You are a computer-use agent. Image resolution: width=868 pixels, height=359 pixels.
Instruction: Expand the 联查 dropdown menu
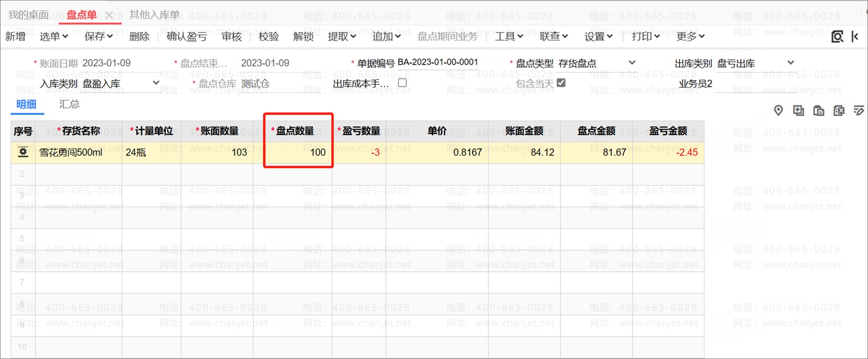[x=554, y=37]
